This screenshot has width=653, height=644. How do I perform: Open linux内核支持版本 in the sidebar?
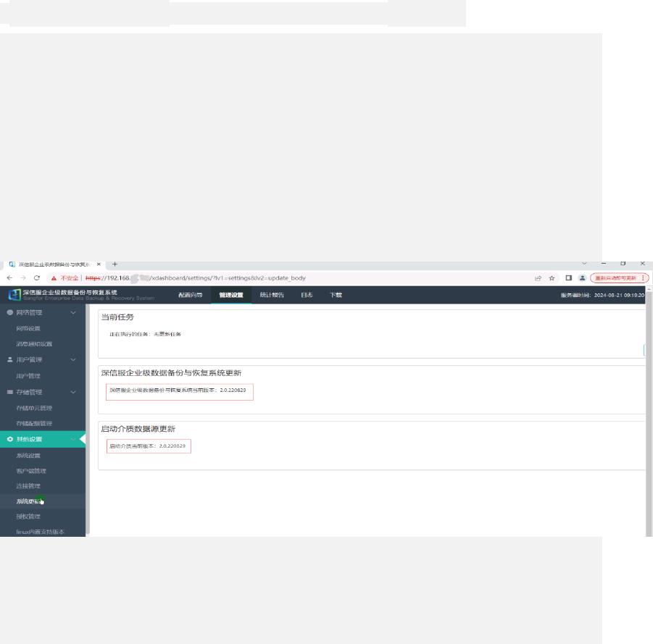pyautogui.click(x=41, y=532)
